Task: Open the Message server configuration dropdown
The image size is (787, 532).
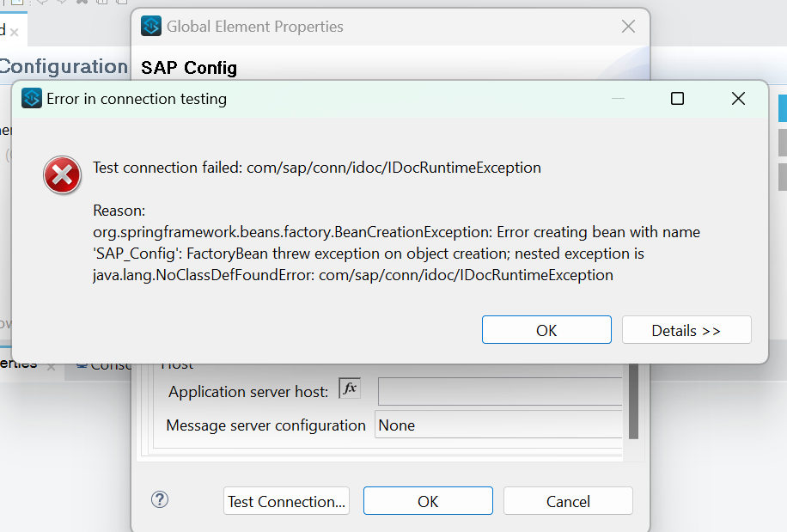Action: click(498, 425)
